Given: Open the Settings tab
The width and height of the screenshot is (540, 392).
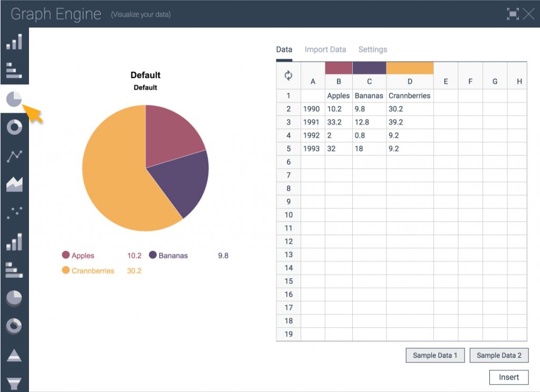Looking at the screenshot, I should 372,49.
